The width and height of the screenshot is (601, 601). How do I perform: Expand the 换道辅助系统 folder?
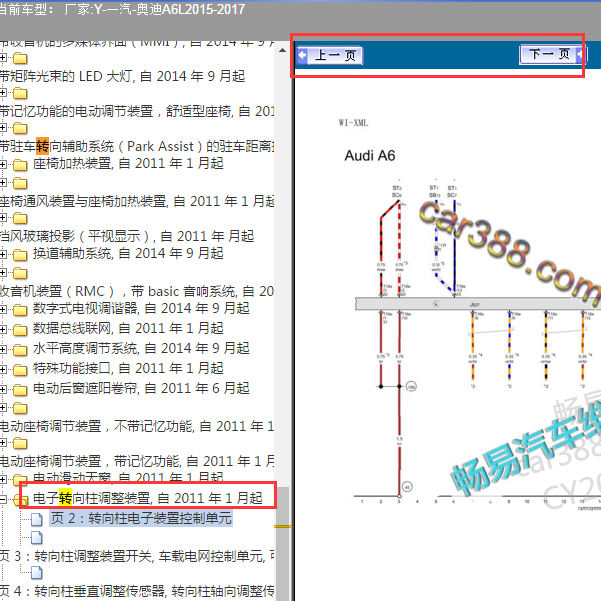[x=3, y=255]
